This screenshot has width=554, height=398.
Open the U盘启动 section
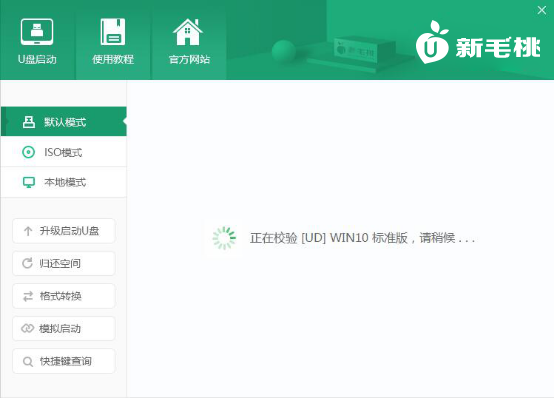[37, 40]
